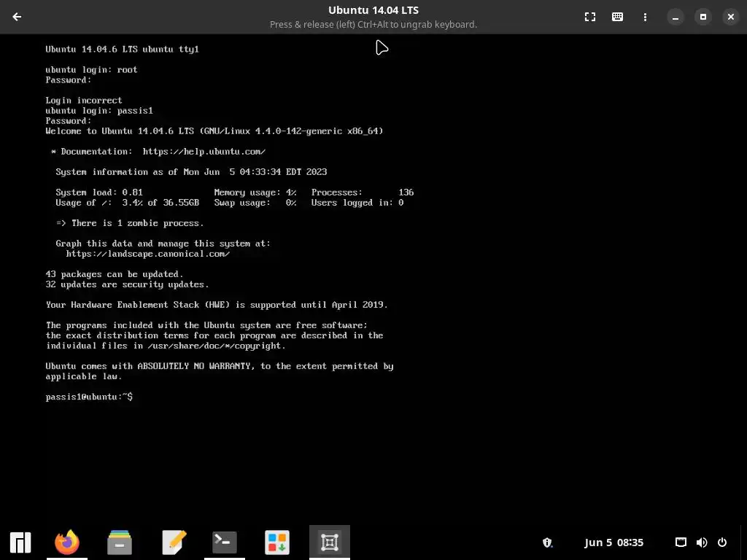Click 'System load: 0.81' value
The image size is (747, 560).
tap(99, 192)
